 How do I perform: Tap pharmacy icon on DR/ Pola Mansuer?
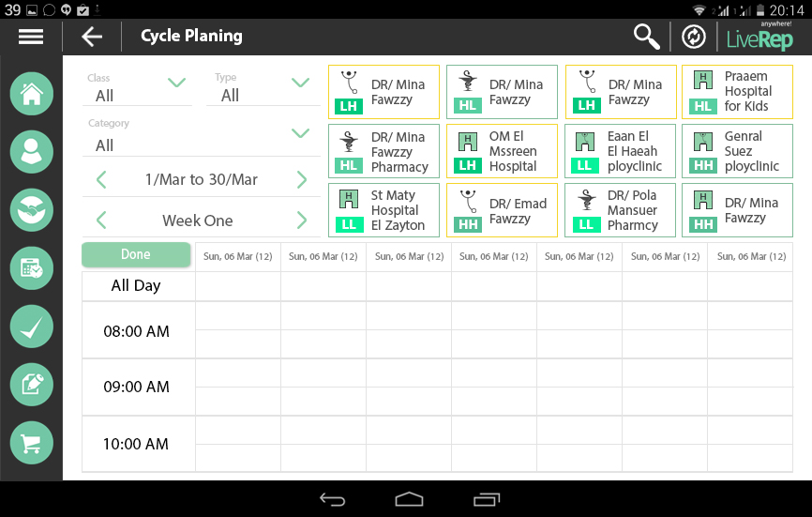pyautogui.click(x=586, y=200)
